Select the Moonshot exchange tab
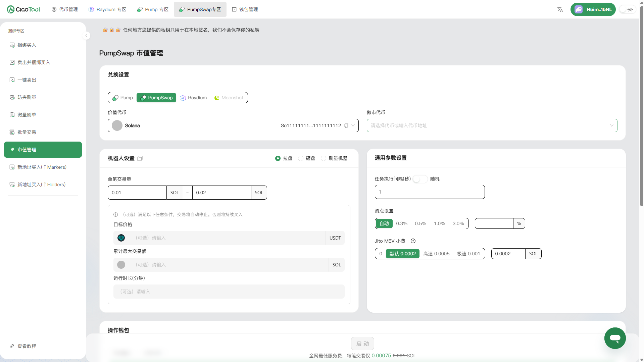This screenshot has width=644, height=362. [229, 98]
